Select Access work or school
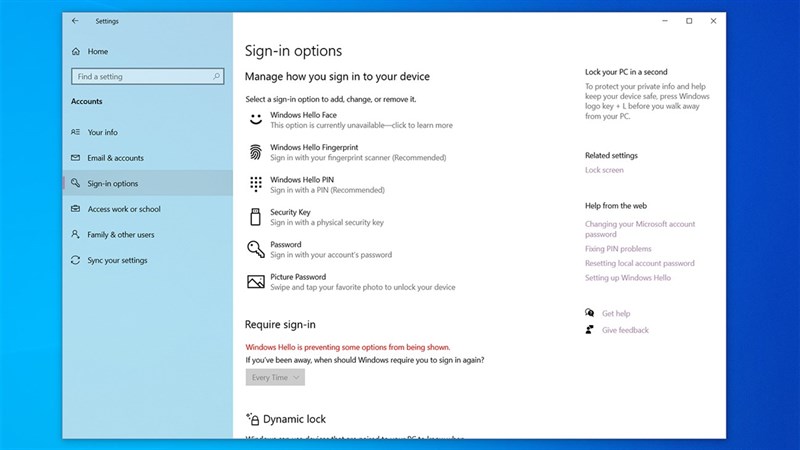This screenshot has height=450, width=800. tap(124, 209)
